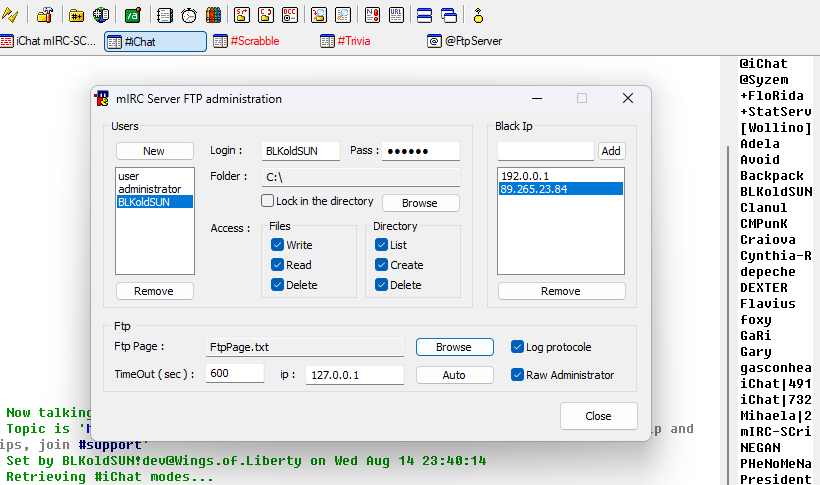This screenshot has height=485, width=820.
Task: Uncheck Directory Delete access
Action: pyautogui.click(x=381, y=285)
